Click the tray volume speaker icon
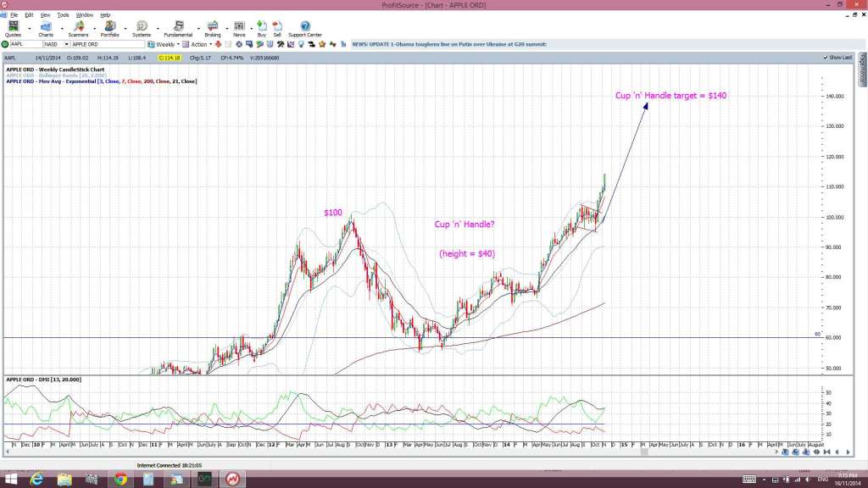Viewport: 868px width, 488px height. pyautogui.click(x=808, y=480)
